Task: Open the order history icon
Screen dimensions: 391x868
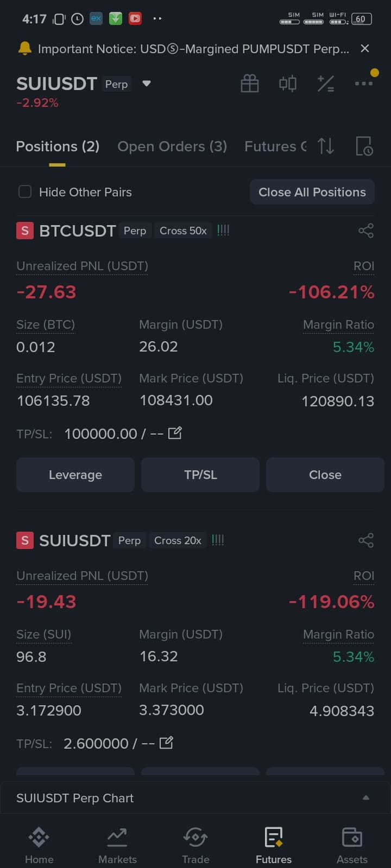Action: (x=364, y=146)
